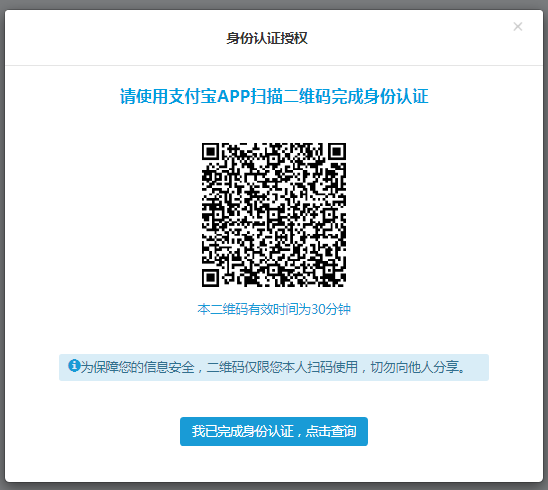Click the 30分钟 validity duration text
548x490 pixels.
pos(331,309)
